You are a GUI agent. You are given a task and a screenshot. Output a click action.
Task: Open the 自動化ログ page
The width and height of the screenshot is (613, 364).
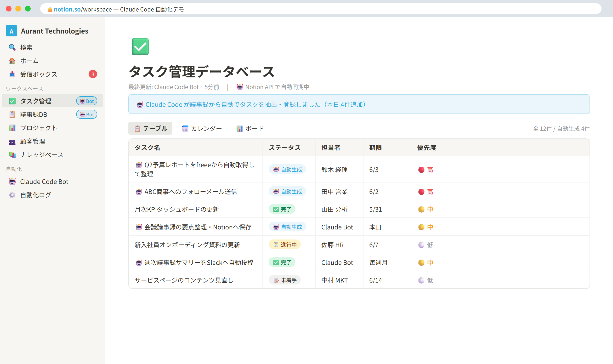[52, 195]
